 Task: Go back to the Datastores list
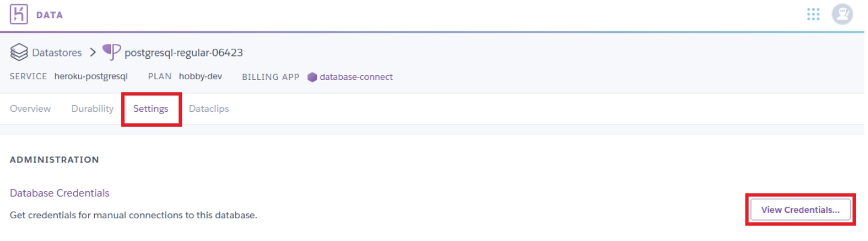coord(56,53)
